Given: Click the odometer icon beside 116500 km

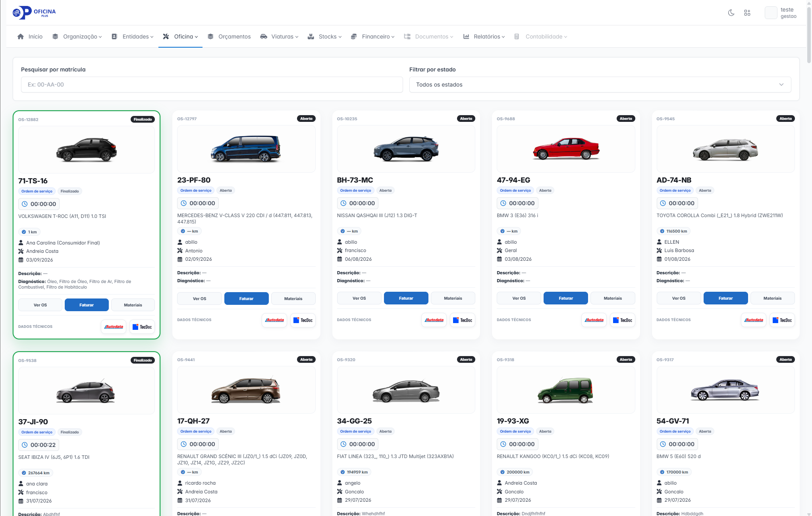Looking at the screenshot, I should pyautogui.click(x=662, y=231).
